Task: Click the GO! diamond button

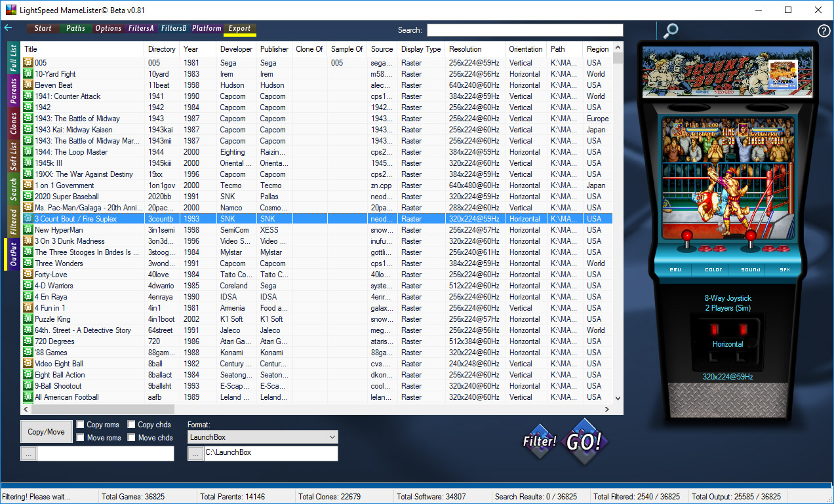Action: pyautogui.click(x=584, y=442)
